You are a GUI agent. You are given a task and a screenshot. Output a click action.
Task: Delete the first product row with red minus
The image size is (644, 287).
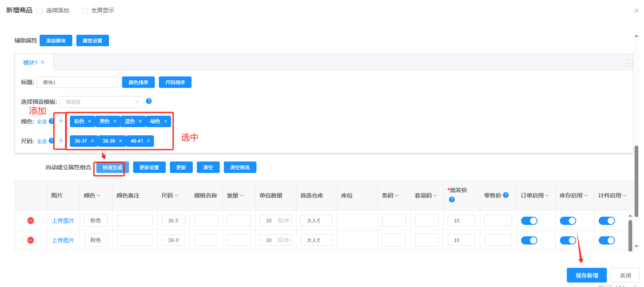tap(31, 221)
